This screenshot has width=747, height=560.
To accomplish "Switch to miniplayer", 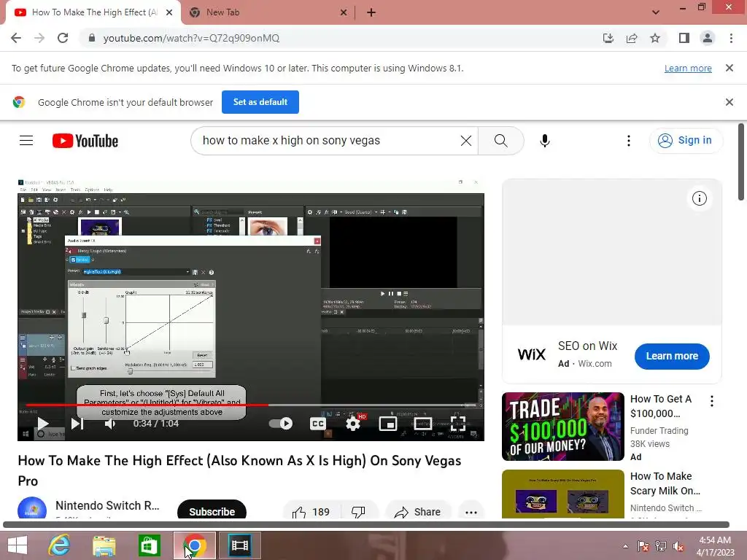I will tap(388, 424).
